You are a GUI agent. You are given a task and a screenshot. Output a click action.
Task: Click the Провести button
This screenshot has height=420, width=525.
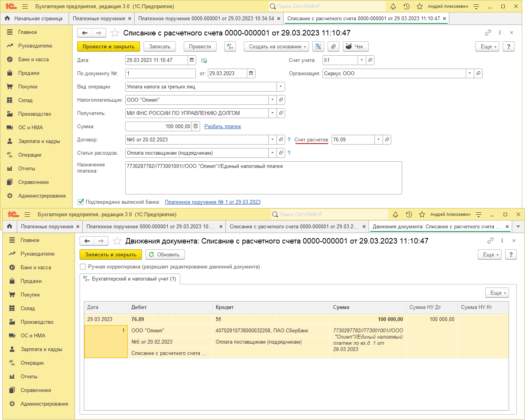tap(200, 46)
